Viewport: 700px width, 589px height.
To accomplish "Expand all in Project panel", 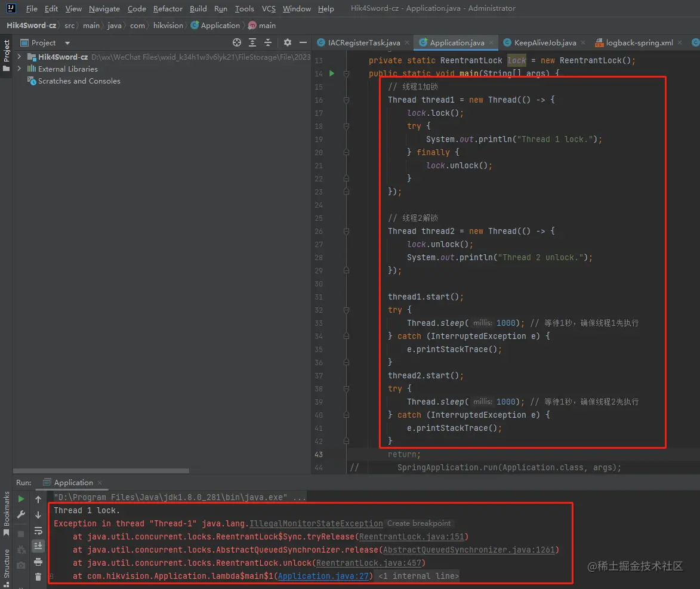I will click(x=252, y=42).
